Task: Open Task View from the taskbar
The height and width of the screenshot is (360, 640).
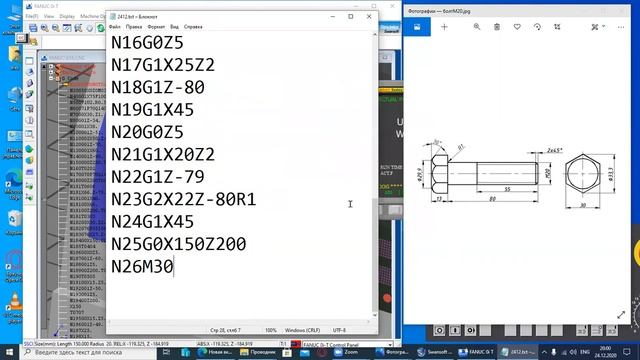Action: pos(166,352)
